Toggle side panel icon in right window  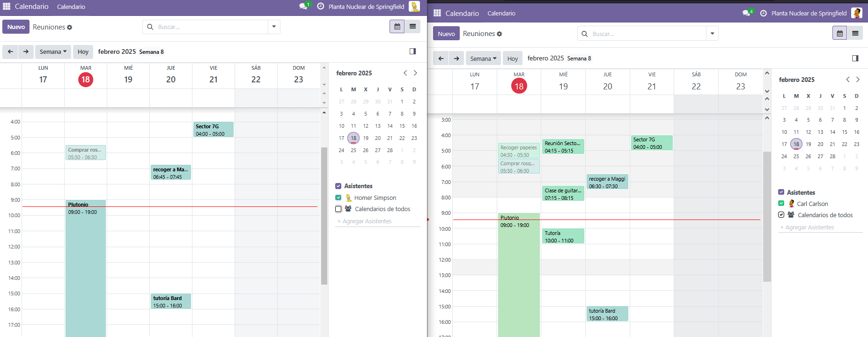tap(855, 58)
